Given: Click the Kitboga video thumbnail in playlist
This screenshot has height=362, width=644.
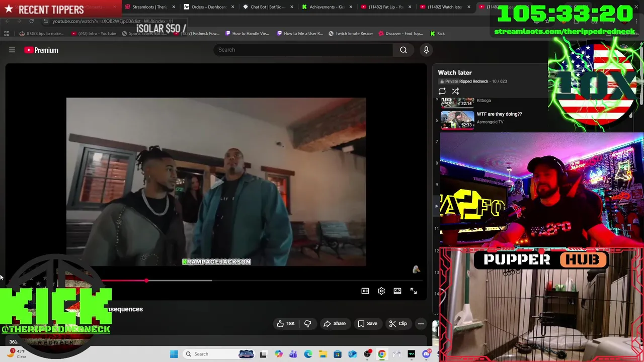Looking at the screenshot, I should 457,103.
